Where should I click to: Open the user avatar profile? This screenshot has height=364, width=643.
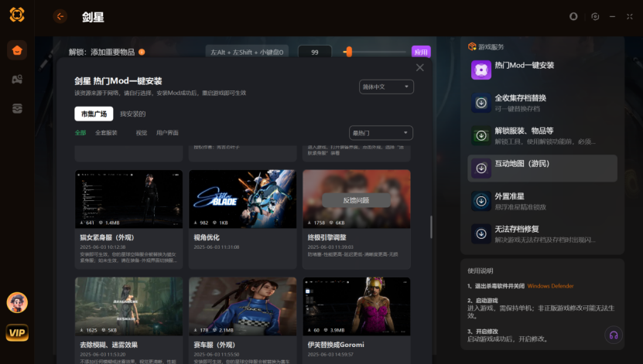tap(17, 303)
